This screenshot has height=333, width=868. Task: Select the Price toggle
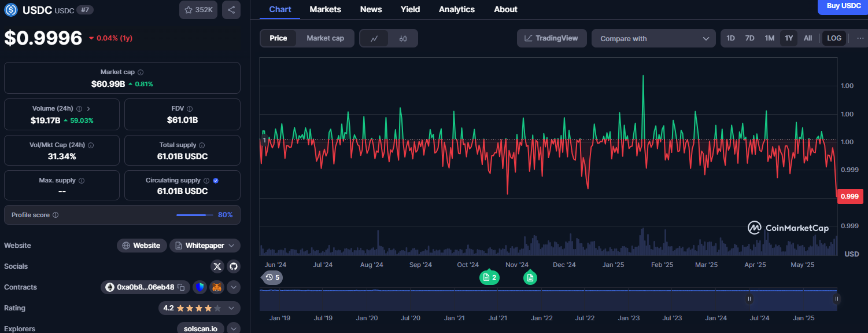click(x=278, y=38)
